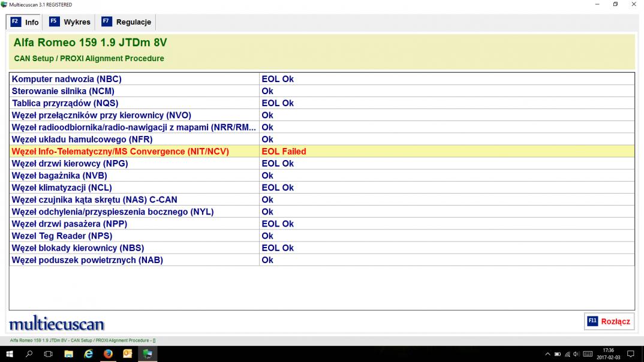Launch Firefox from taskbar
Image resolution: width=644 pixels, height=362 pixels.
coord(108,354)
